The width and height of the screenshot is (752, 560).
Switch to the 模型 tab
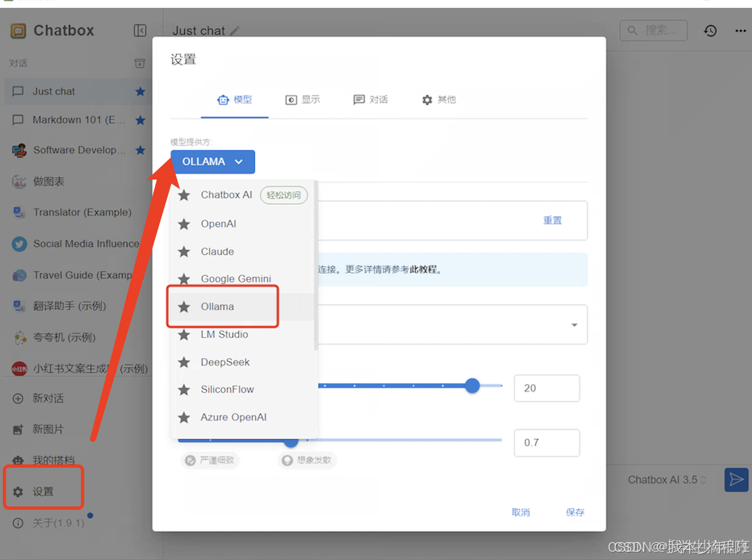pos(235,100)
